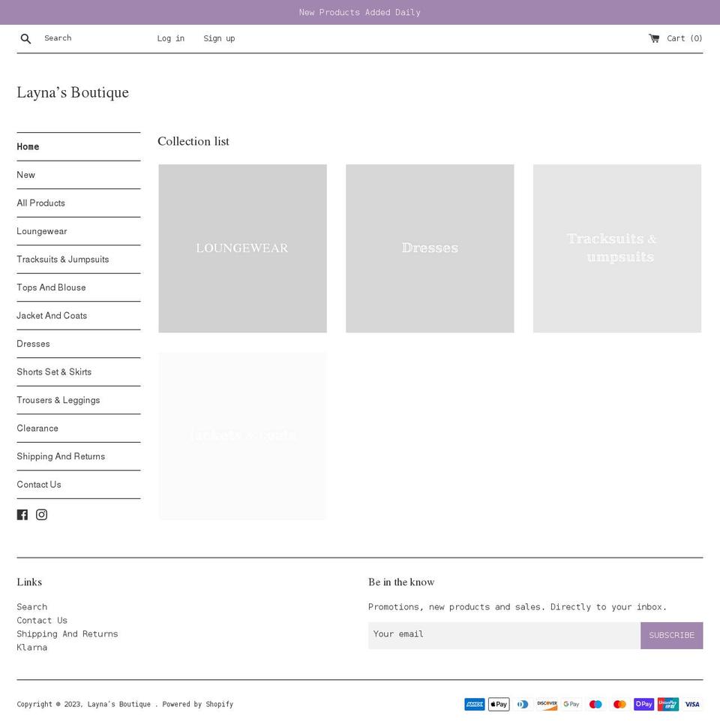
Task: Click the Jackets & Coats collection image
Action: pos(242,435)
